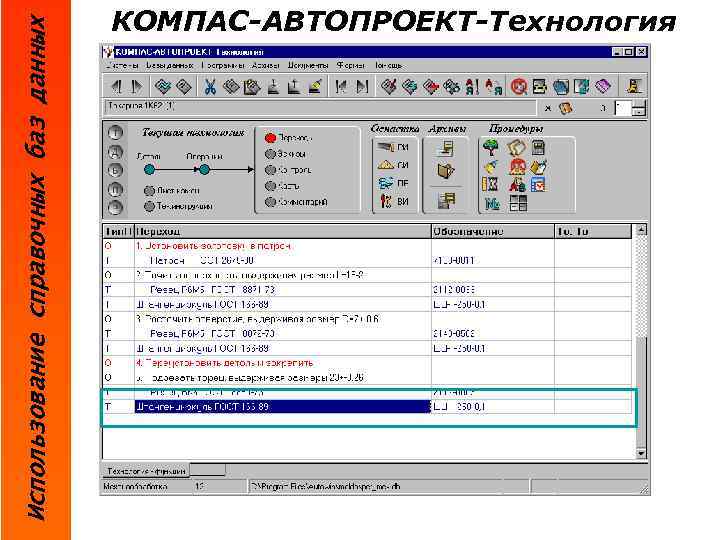
Task: Click the Токарная 1К62 operation field
Action: point(320,108)
